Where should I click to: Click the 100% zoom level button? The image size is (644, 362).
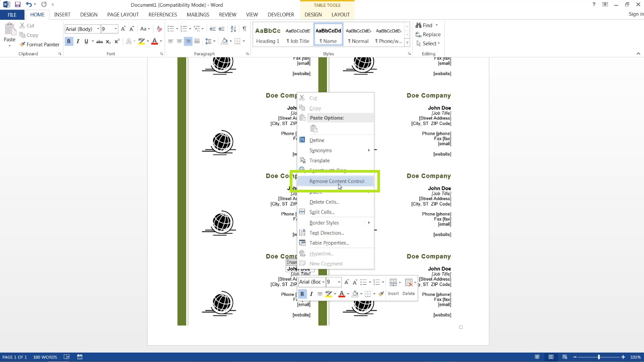tap(635, 357)
